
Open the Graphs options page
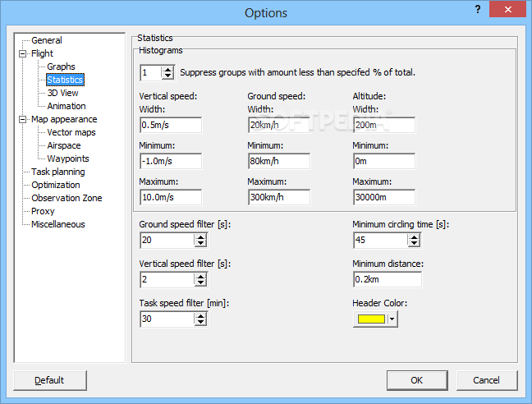[x=61, y=67]
